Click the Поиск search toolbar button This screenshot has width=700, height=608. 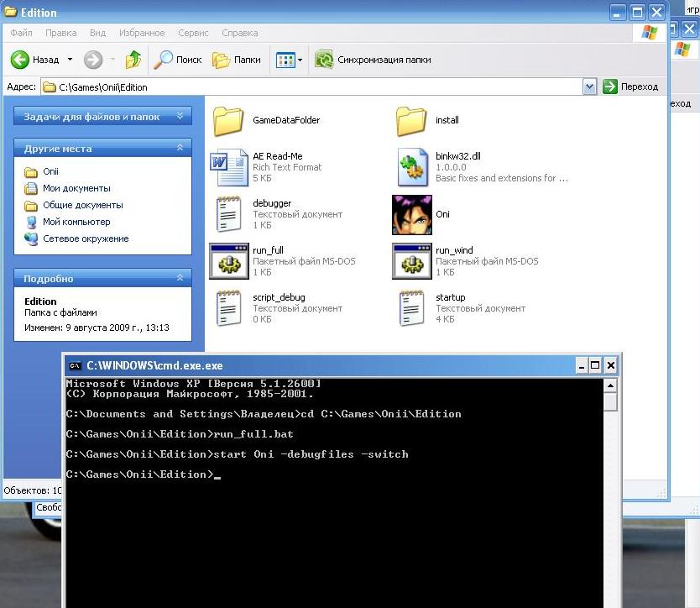tap(178, 60)
